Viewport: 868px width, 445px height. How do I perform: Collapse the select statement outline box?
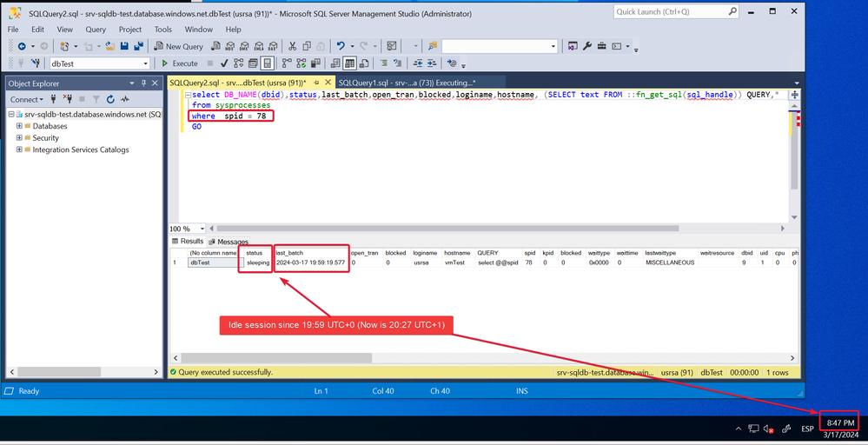pos(189,95)
